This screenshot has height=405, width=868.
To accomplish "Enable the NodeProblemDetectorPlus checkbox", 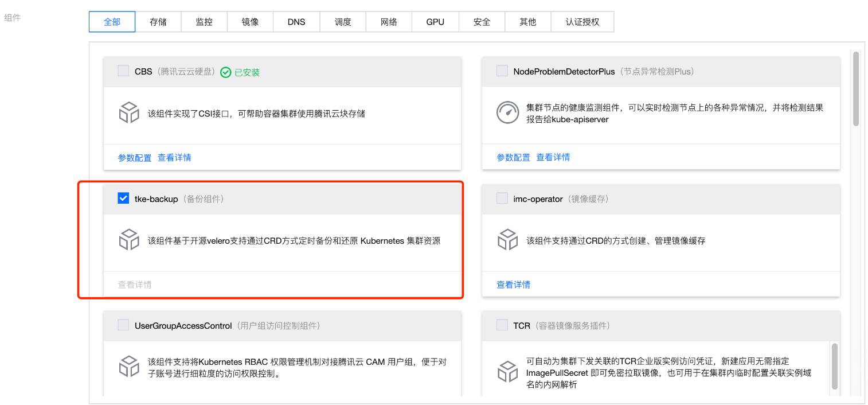I will tap(502, 71).
